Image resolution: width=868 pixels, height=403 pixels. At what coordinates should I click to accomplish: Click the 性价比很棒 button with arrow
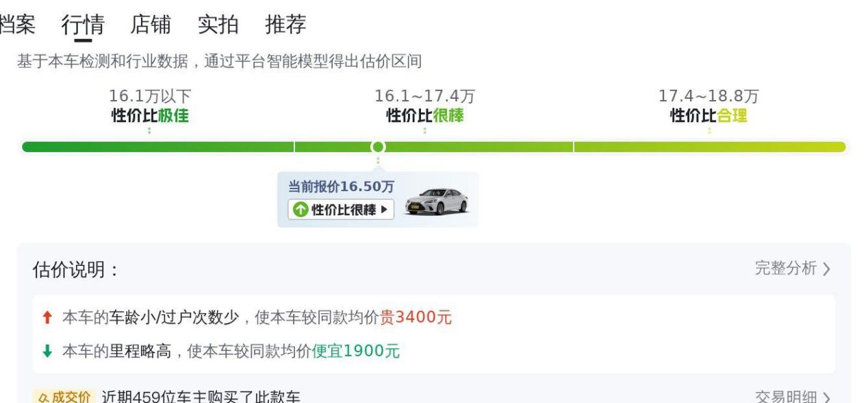341,210
